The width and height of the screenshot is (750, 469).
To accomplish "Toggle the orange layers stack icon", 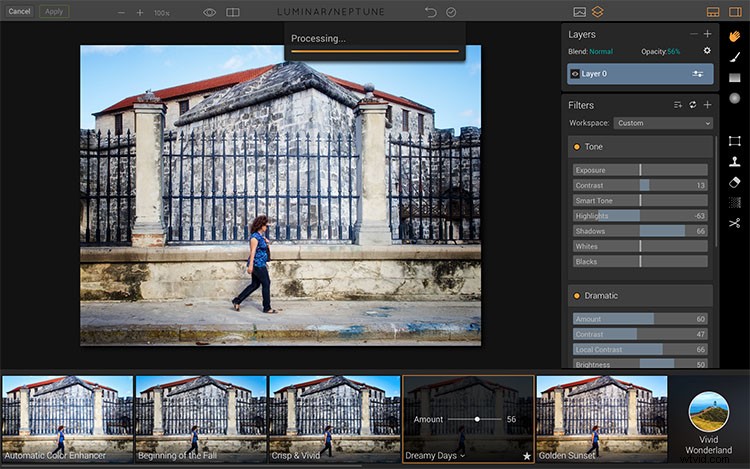I will pos(597,11).
